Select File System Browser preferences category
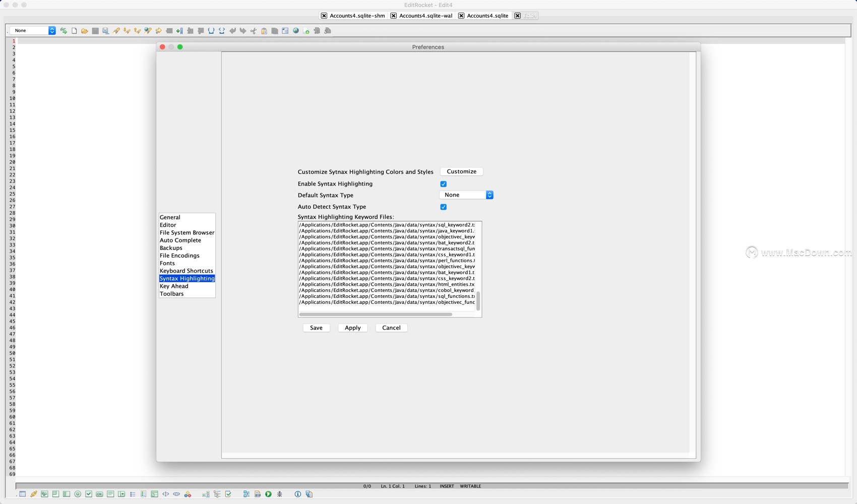Viewport: 857px width, 504px height. tap(187, 233)
